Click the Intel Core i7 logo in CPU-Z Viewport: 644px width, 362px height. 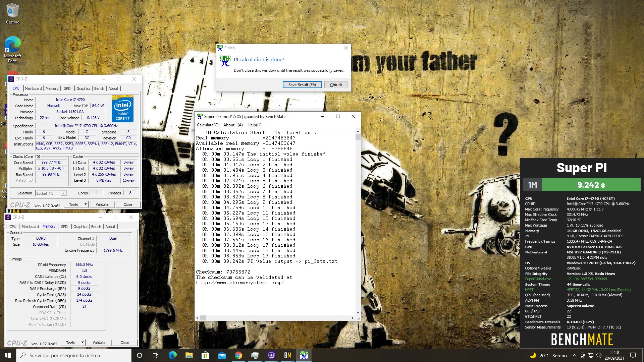click(x=122, y=109)
